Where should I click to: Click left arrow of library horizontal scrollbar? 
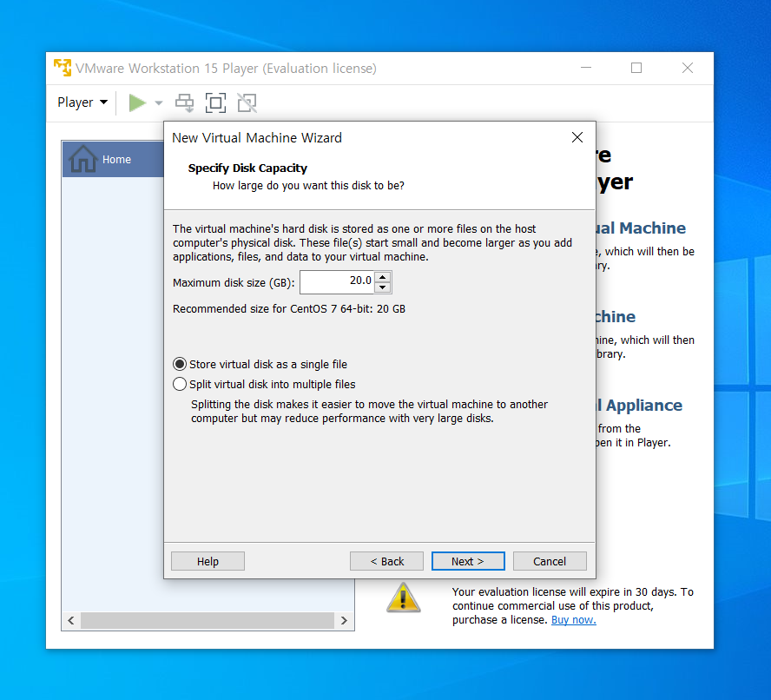tap(71, 620)
